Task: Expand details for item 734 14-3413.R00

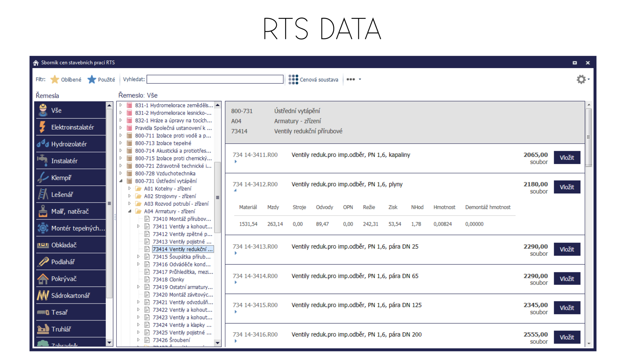Action: point(235,253)
